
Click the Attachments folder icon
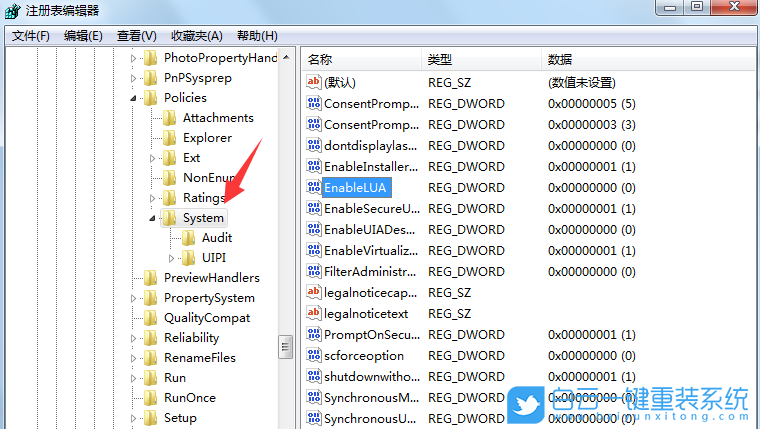coord(169,118)
